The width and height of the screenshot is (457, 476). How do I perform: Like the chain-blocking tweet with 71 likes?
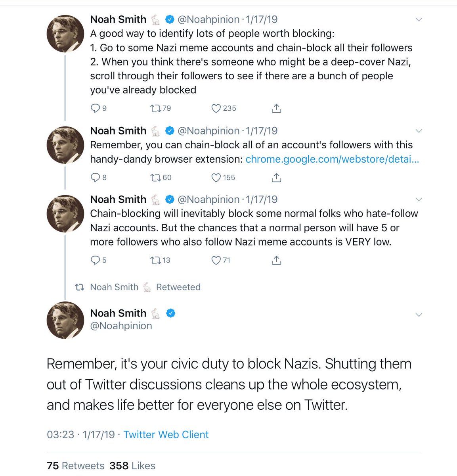point(216,260)
